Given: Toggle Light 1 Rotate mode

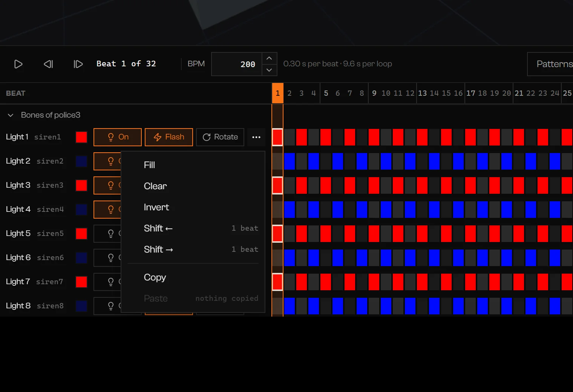Looking at the screenshot, I should 220,137.
